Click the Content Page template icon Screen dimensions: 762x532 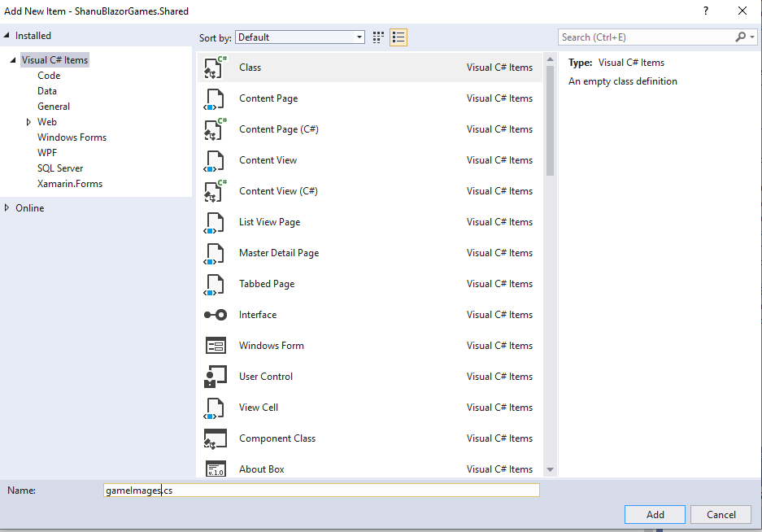215,99
